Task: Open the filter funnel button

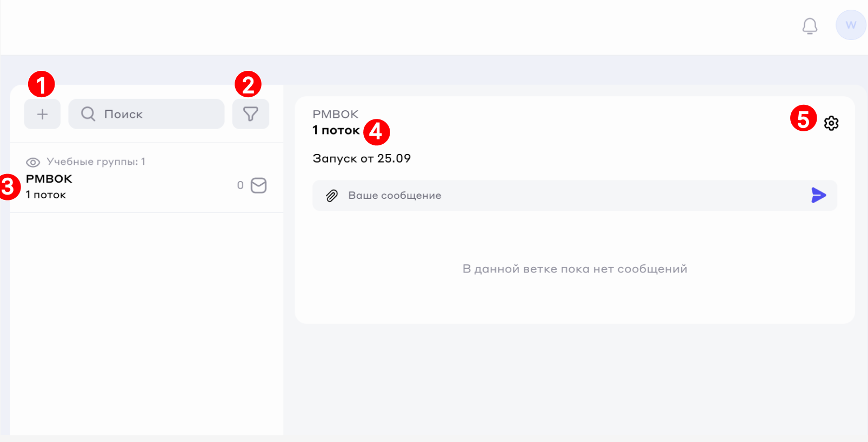Action: [x=250, y=114]
